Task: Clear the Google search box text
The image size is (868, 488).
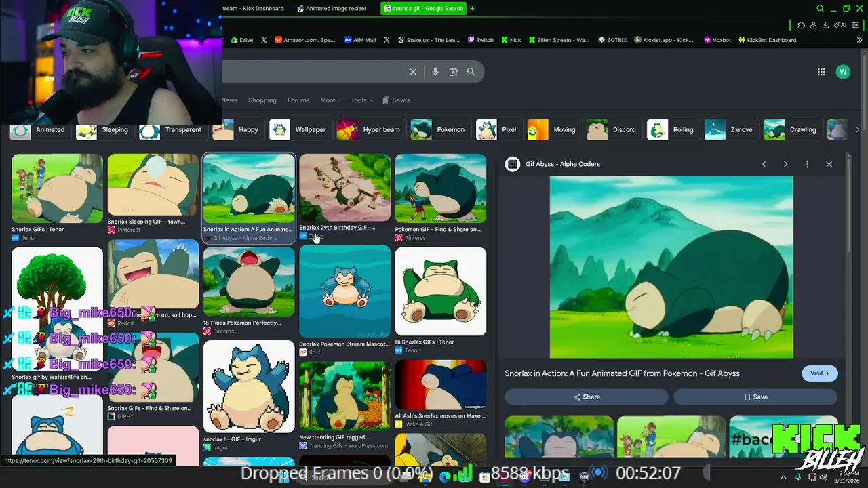Action: pos(413,72)
